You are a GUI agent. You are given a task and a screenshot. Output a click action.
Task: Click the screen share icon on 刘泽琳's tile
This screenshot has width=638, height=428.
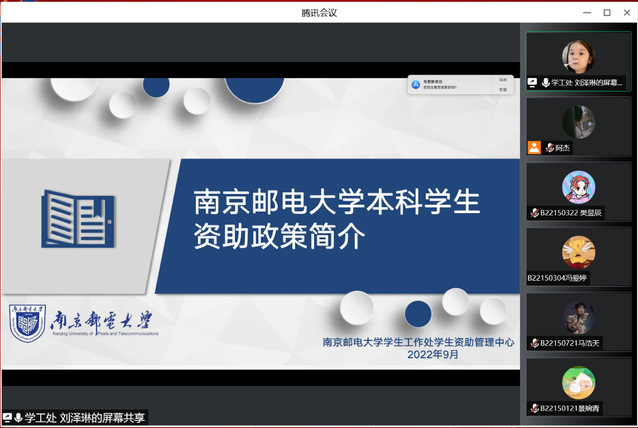click(533, 83)
